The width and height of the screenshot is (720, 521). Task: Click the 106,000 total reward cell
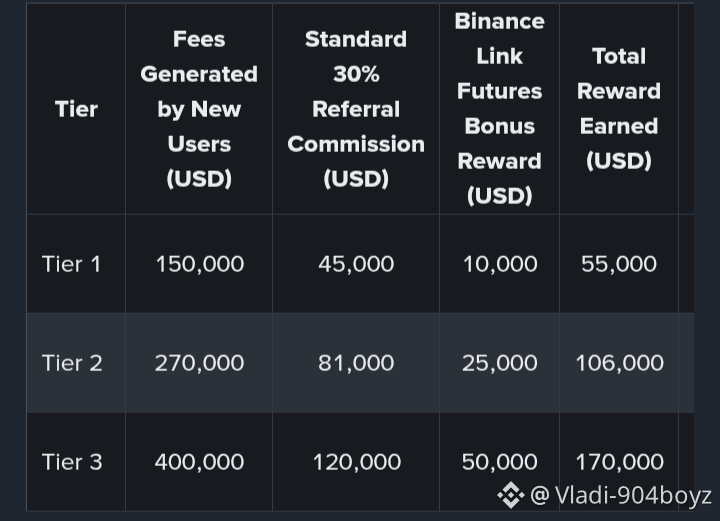click(x=619, y=364)
